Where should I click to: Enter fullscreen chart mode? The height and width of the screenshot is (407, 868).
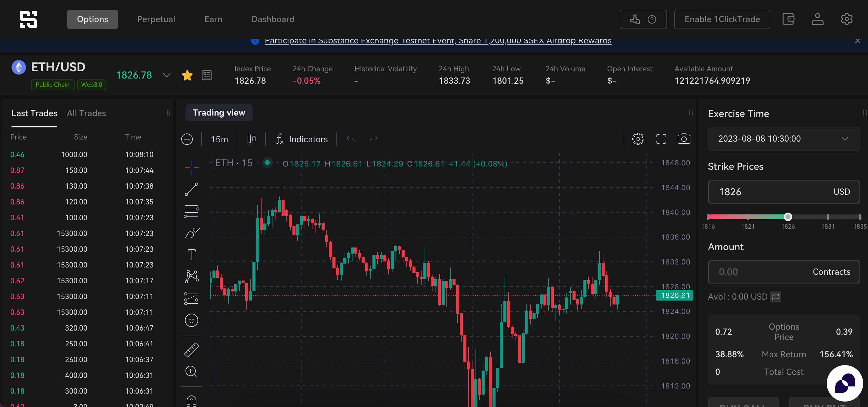click(661, 139)
